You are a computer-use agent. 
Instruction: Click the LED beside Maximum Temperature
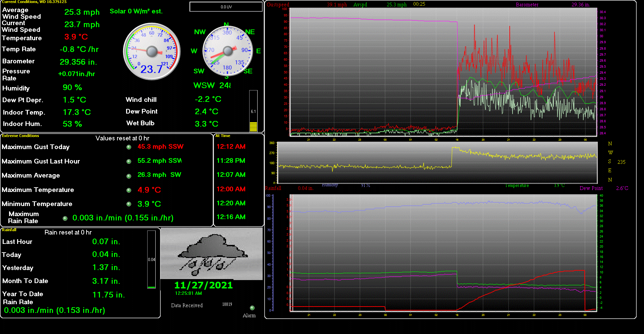[x=129, y=190]
